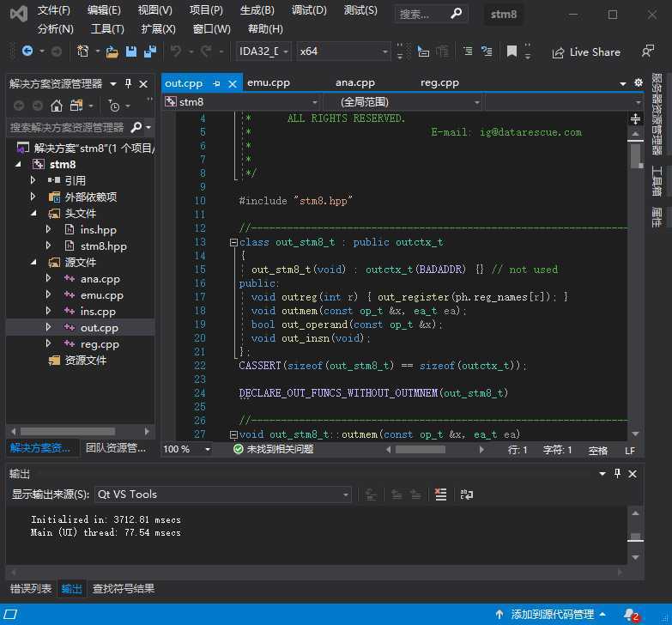672x625 pixels.
Task: Click the notifications bell in status bar
Action: 632,615
